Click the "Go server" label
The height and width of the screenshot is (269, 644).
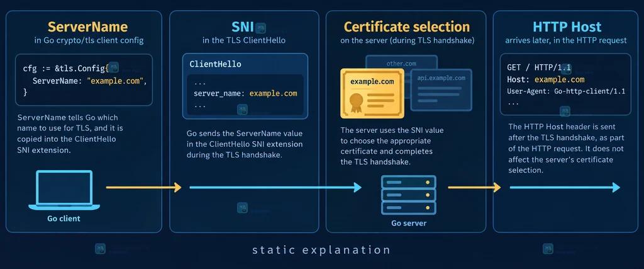[x=409, y=224]
